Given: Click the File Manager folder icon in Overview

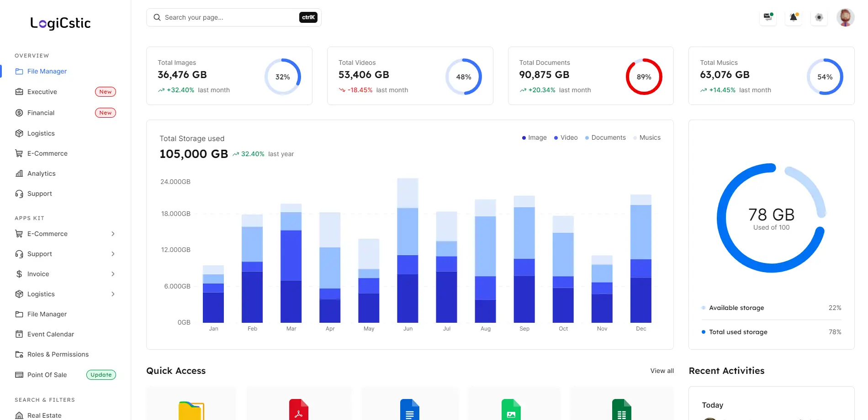Looking at the screenshot, I should pos(19,71).
